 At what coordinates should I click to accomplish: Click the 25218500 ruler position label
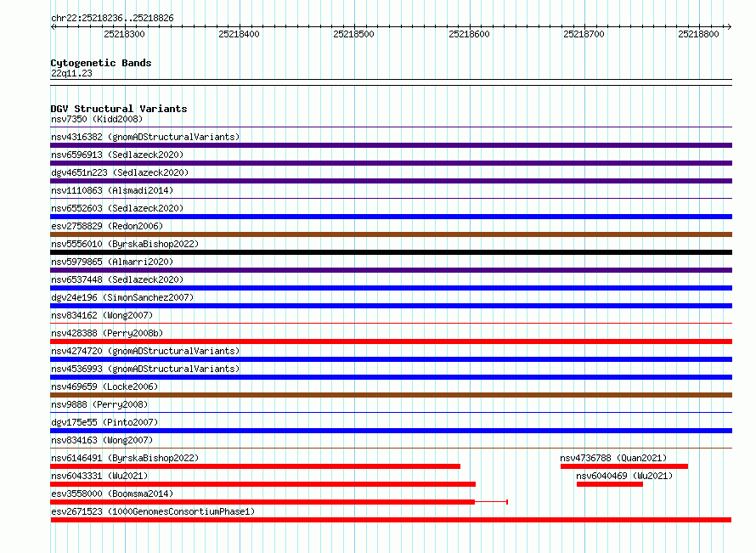(x=353, y=34)
